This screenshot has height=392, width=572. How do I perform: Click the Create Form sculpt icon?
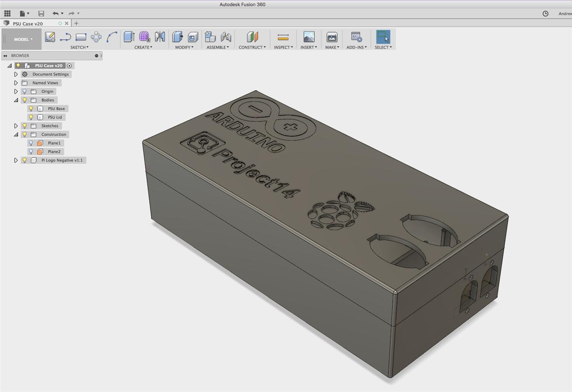pos(144,37)
